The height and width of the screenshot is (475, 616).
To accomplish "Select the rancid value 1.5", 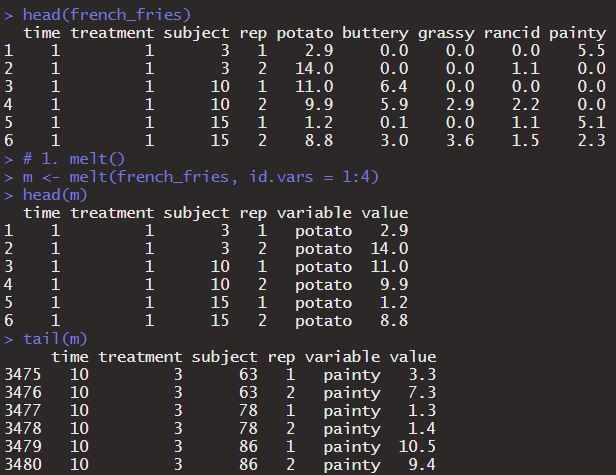I will click(x=526, y=141).
